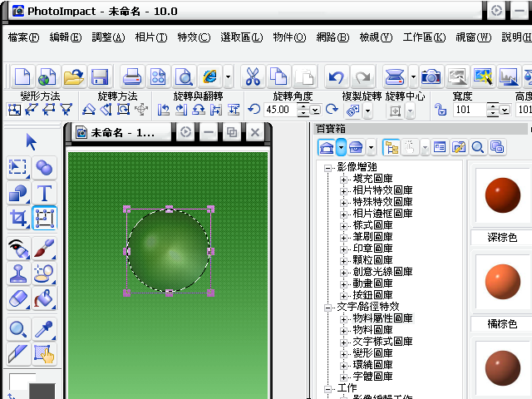The height and width of the screenshot is (399, 532).
Task: Save the image with the floppy disk icon
Action: point(100,76)
